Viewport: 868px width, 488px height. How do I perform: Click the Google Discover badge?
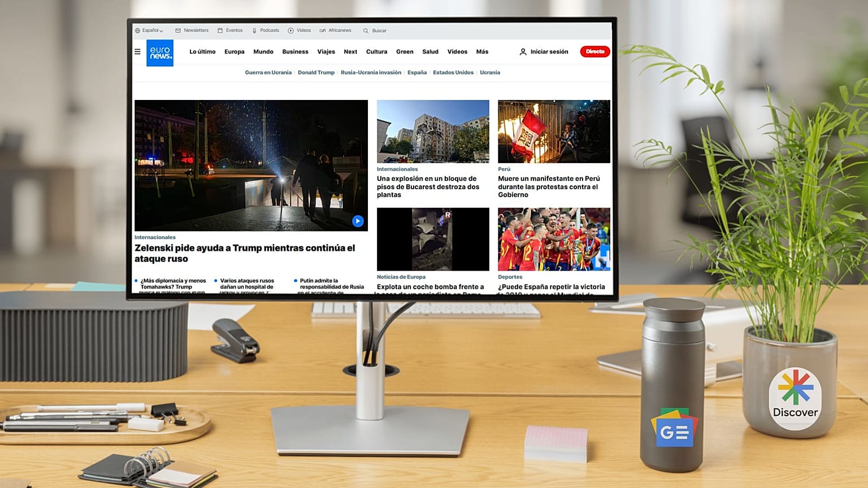795,399
